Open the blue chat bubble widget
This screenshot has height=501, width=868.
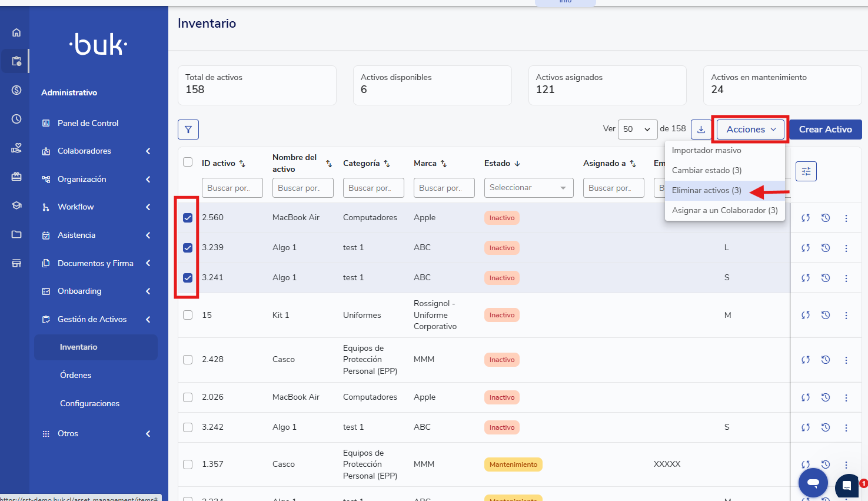(x=813, y=483)
